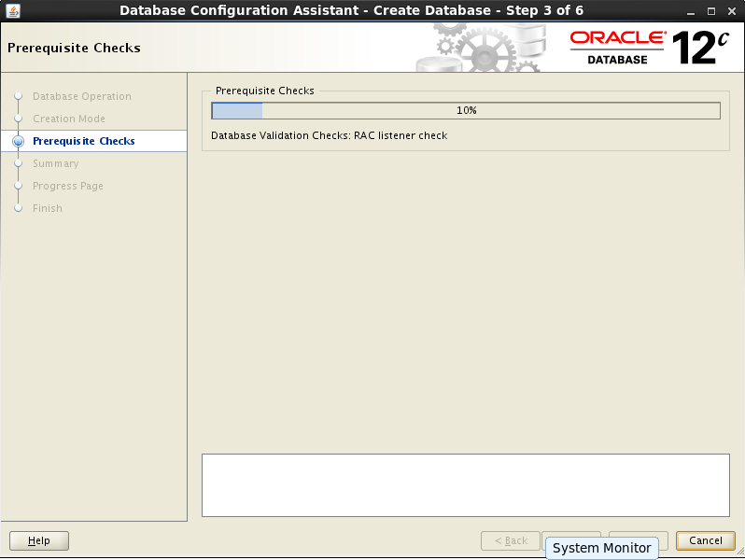Screen dimensions: 745x560
Task: Click the Java icon in the title bar
Action: point(13,10)
